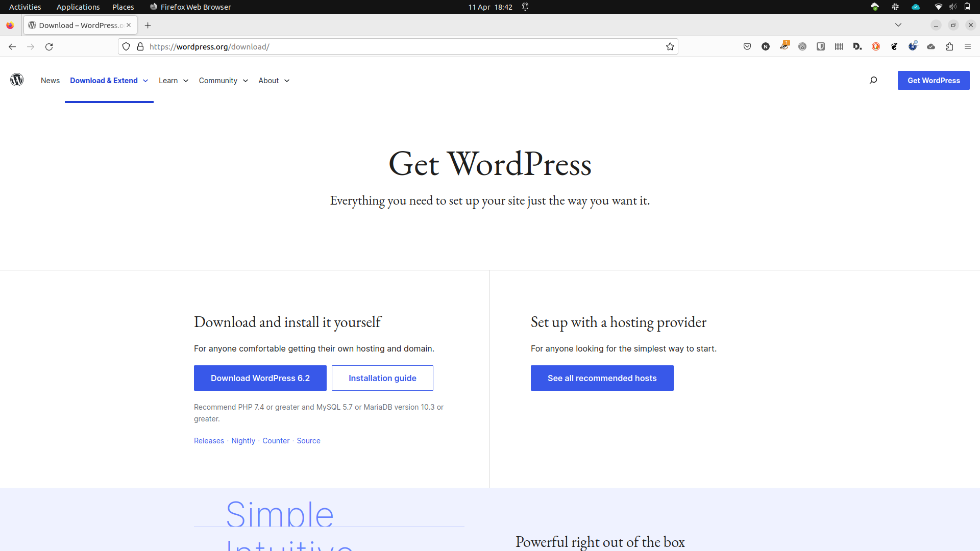This screenshot has width=980, height=551.
Task: Click the Get WordPress button
Action: [x=934, y=80]
